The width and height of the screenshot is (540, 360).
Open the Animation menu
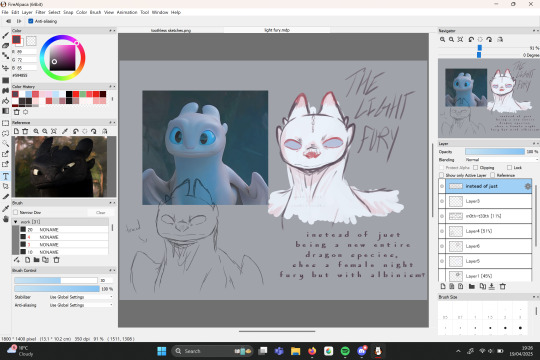tap(127, 12)
